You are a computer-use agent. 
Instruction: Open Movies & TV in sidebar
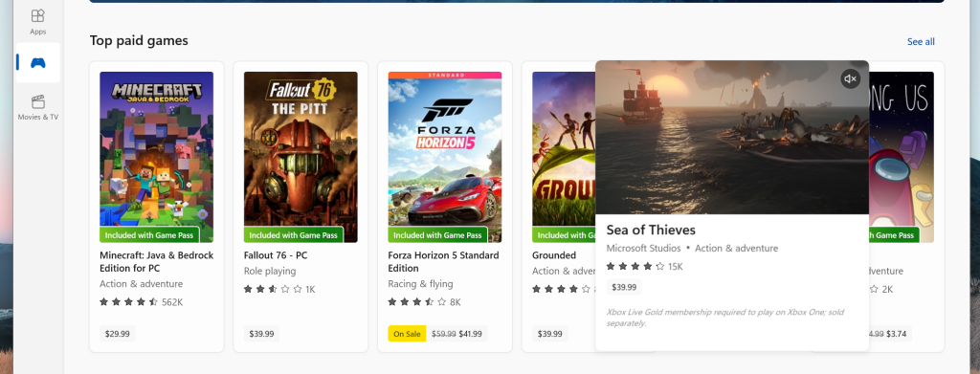coord(37,107)
